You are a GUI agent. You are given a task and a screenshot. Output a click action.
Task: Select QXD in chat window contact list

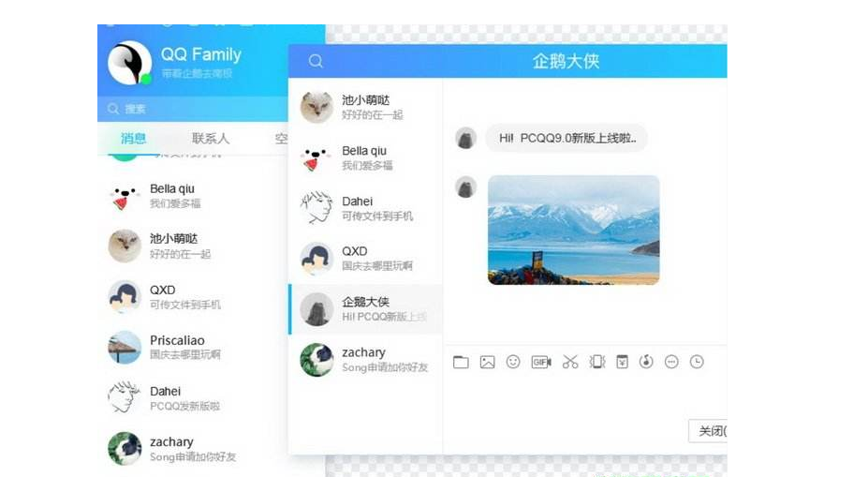(x=365, y=259)
